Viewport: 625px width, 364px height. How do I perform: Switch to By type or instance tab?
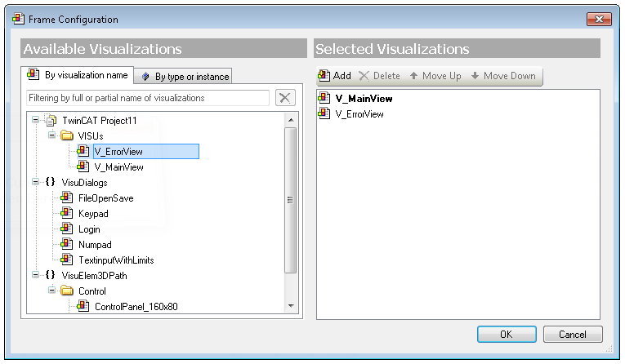coord(182,76)
